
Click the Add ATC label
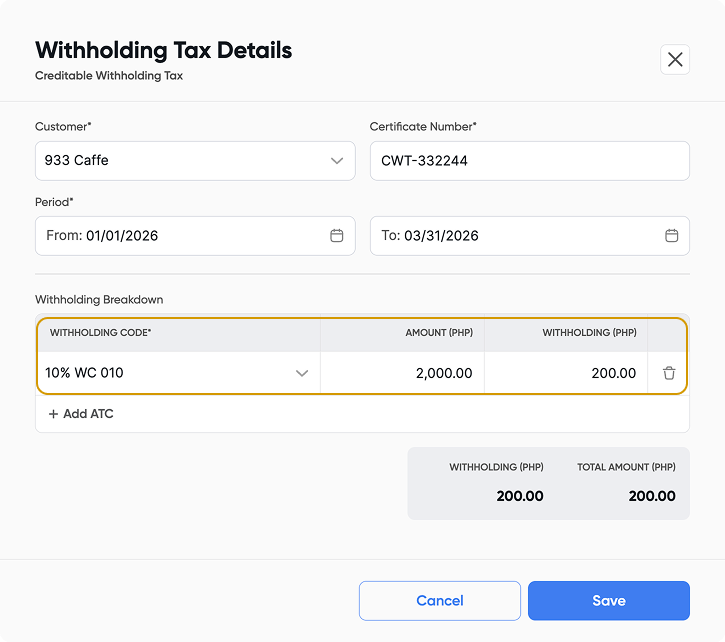click(88, 414)
